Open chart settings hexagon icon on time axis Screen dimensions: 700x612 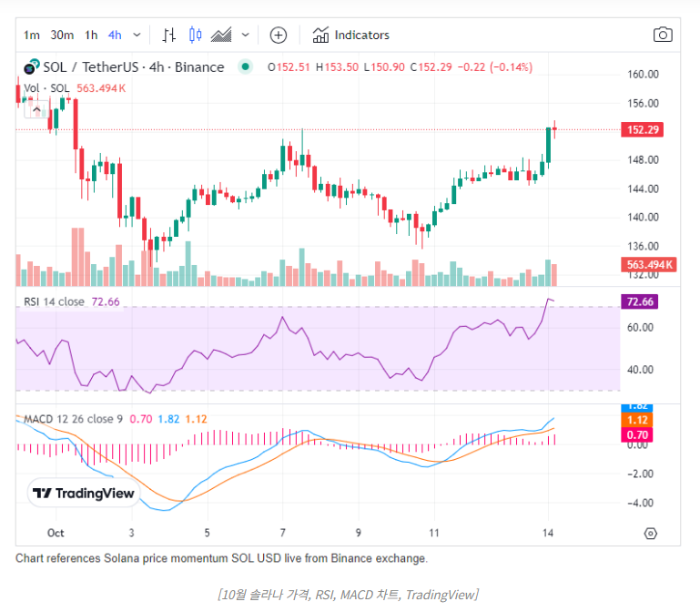click(650, 533)
